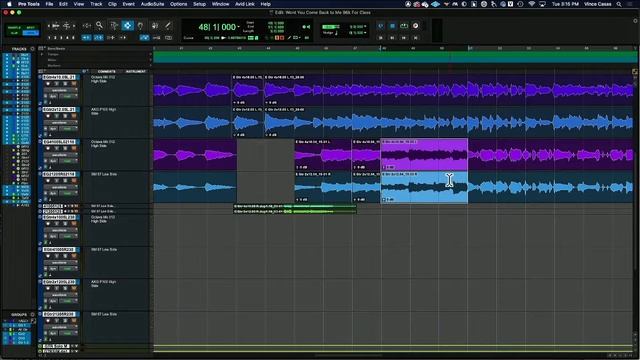Select the Zoomer tool
The image size is (640, 360).
[x=99, y=26]
